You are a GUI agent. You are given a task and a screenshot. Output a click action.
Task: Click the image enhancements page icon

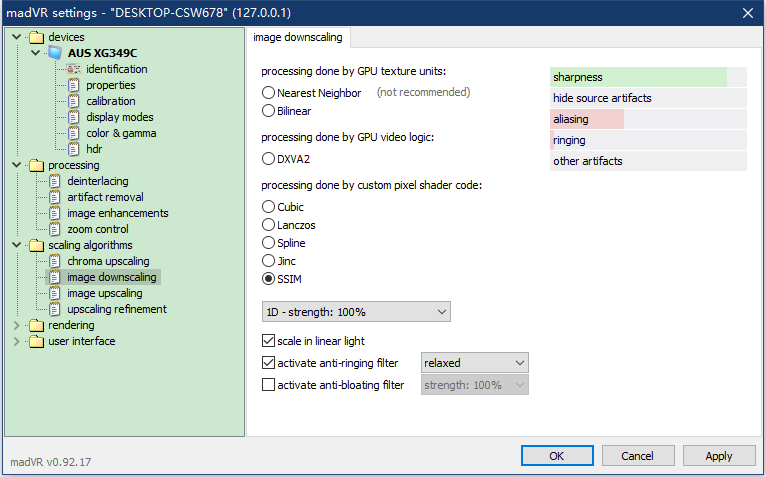coord(55,214)
